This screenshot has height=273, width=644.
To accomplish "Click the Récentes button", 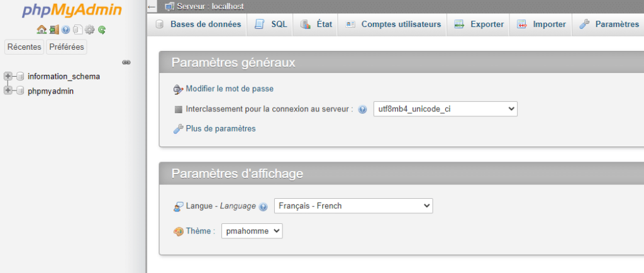I will point(25,47).
